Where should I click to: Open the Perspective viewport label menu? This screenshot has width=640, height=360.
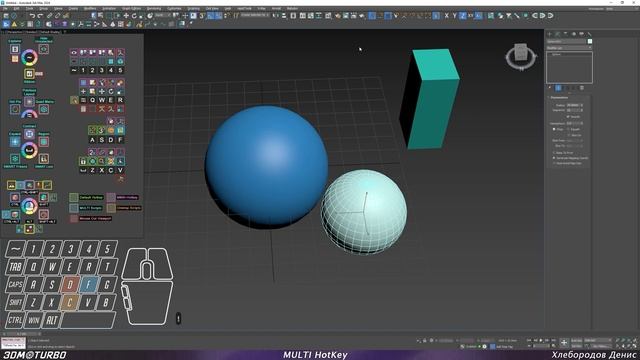pyautogui.click(x=16, y=32)
